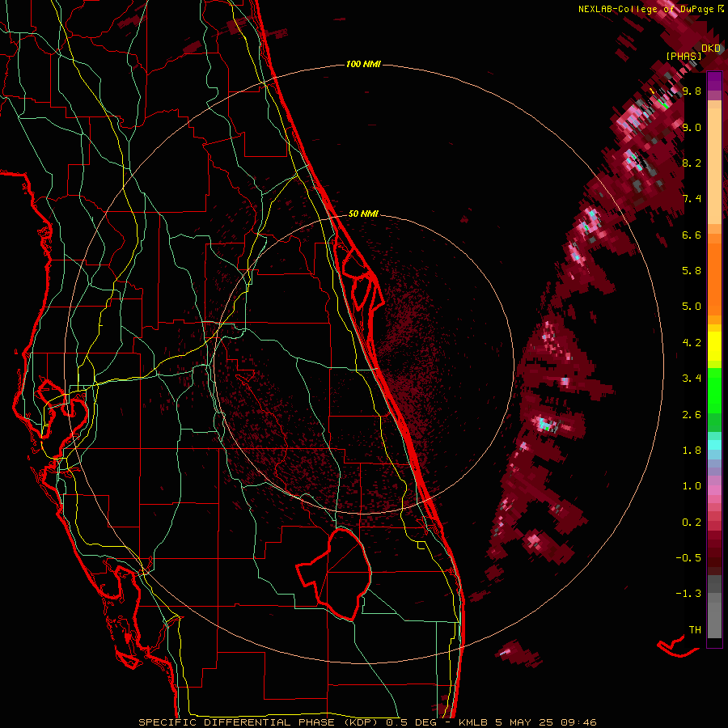Viewport: 728px width, 728px height.
Task: Click the 5 MAY 25 09:46 timestamp
Action: pos(548,722)
